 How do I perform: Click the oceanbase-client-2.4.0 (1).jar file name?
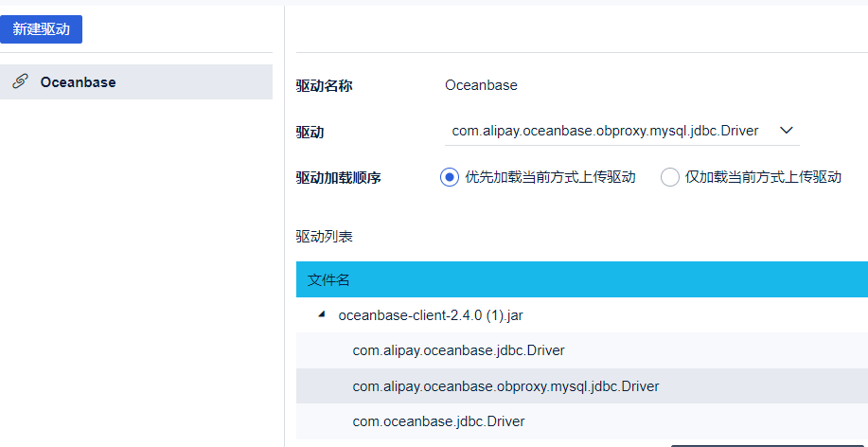[x=431, y=315]
